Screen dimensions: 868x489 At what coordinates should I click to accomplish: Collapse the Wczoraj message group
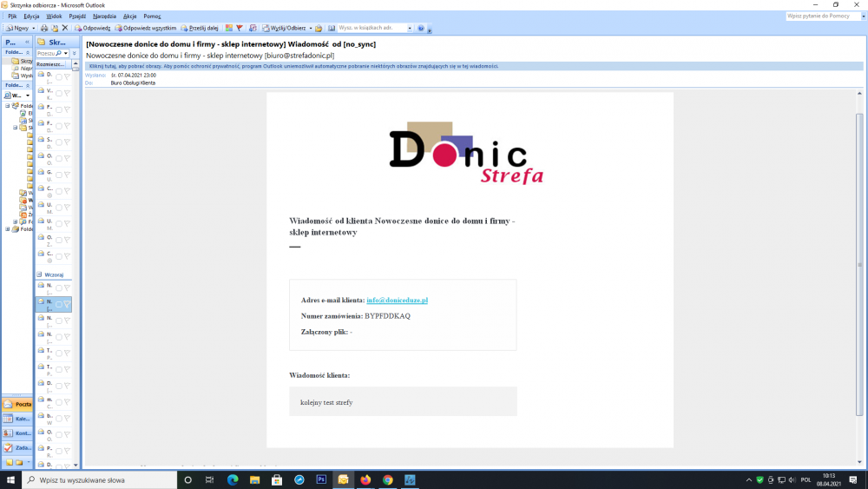coord(39,274)
